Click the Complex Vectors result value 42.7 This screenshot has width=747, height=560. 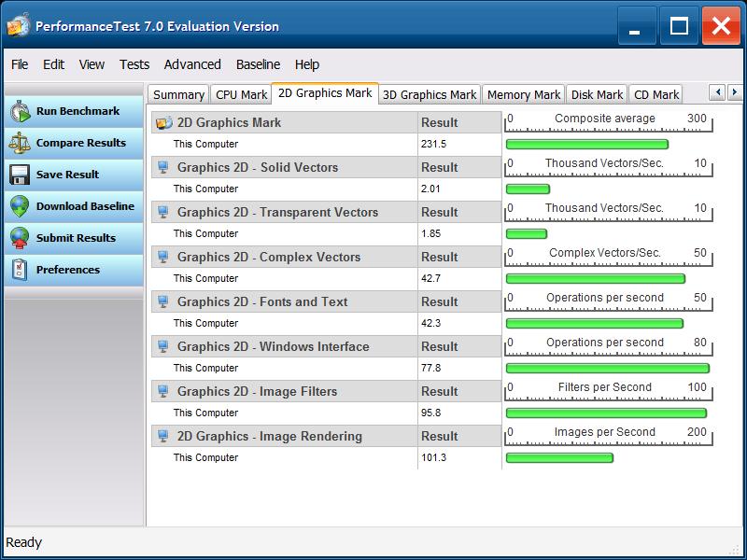coord(430,278)
